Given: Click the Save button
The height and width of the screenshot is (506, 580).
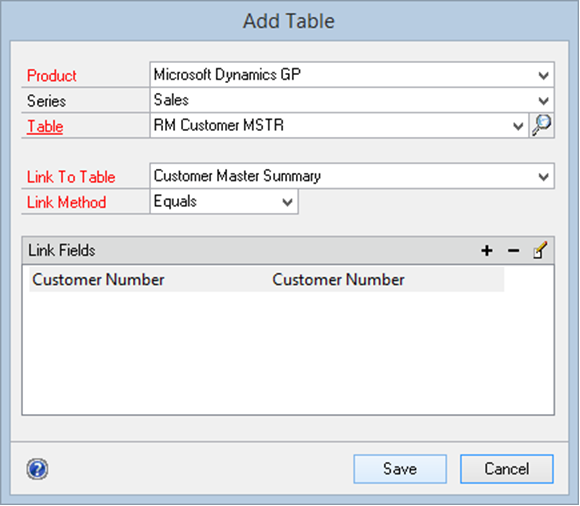Looking at the screenshot, I should 400,469.
